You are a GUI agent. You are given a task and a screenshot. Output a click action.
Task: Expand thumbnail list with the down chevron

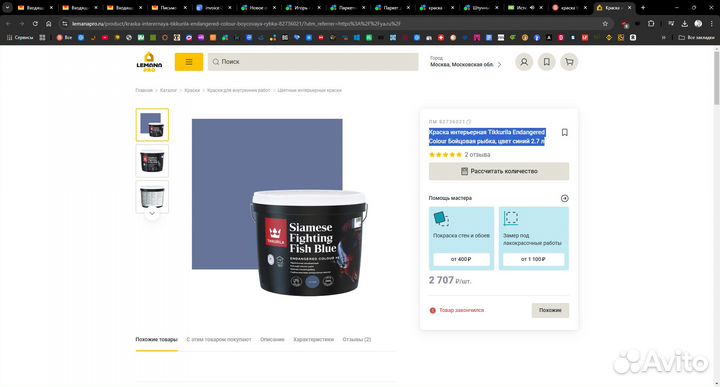[152, 213]
